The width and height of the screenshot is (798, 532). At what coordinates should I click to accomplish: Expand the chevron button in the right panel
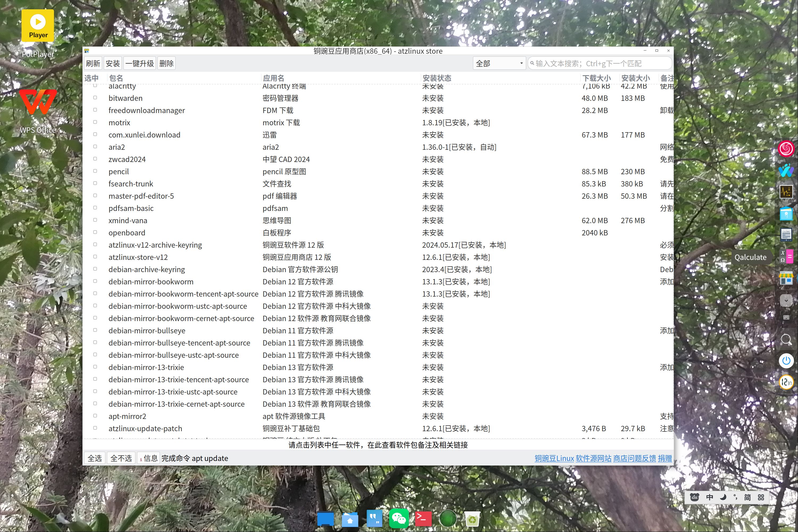point(786,300)
